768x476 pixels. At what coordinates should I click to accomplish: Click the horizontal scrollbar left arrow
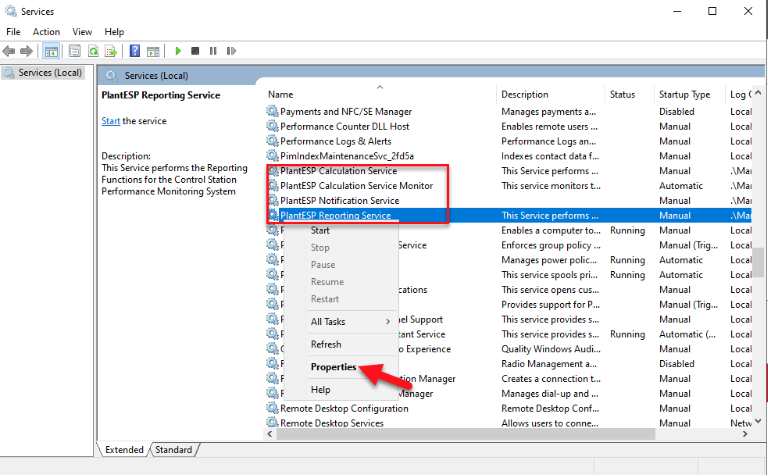point(270,434)
